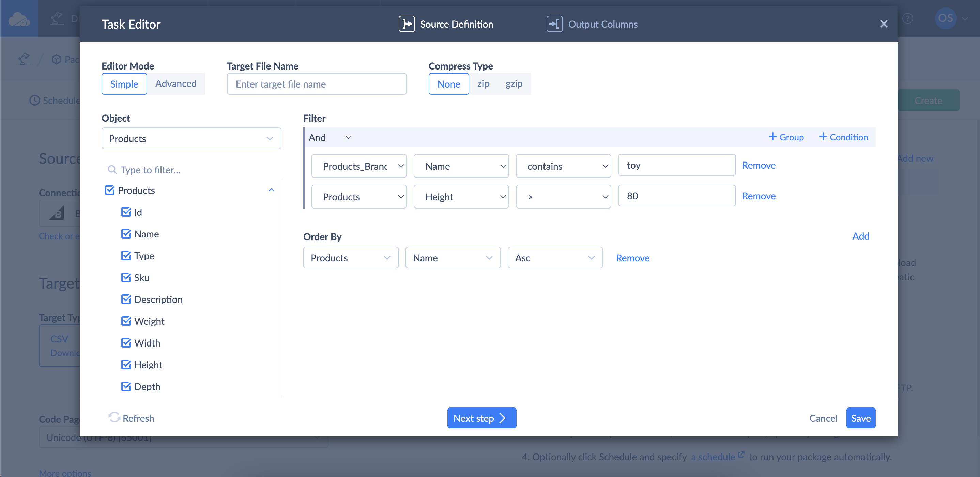Uncheck the Id field checkbox
This screenshot has width=980, height=477.
[x=126, y=212]
